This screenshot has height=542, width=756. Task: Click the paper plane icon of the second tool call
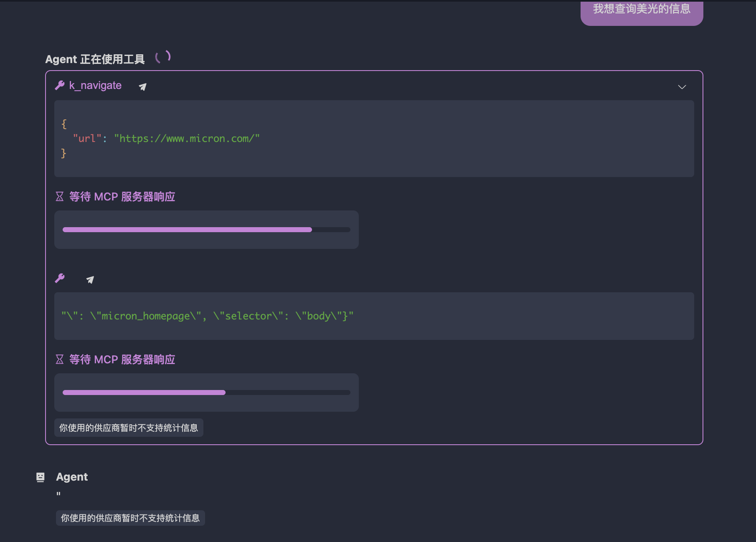90,280
